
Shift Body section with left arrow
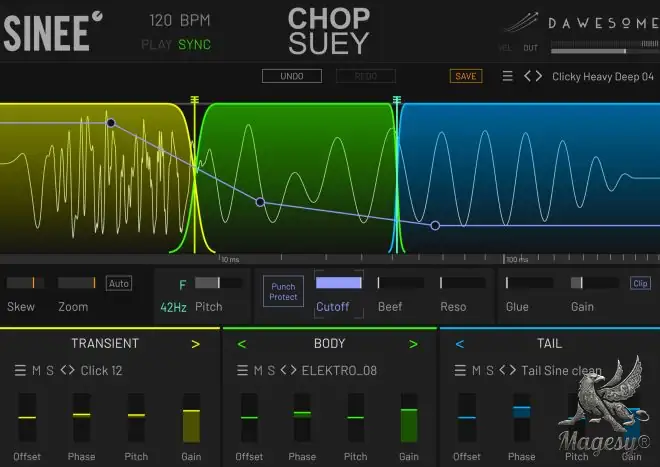[x=242, y=344]
